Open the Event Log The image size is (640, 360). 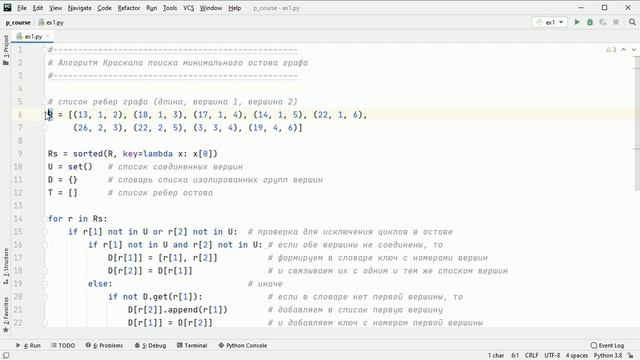(x=607, y=345)
